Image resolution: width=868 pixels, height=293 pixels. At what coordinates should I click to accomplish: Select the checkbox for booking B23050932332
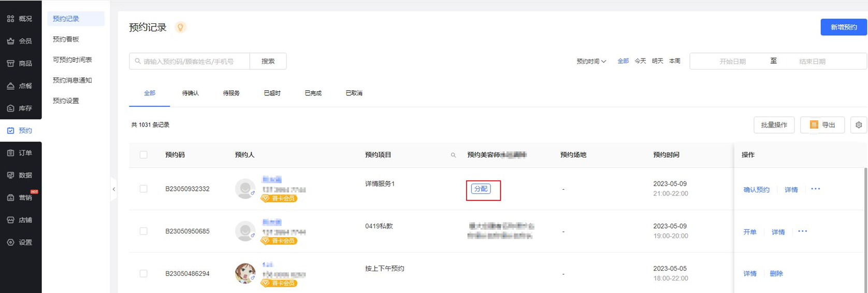click(143, 189)
